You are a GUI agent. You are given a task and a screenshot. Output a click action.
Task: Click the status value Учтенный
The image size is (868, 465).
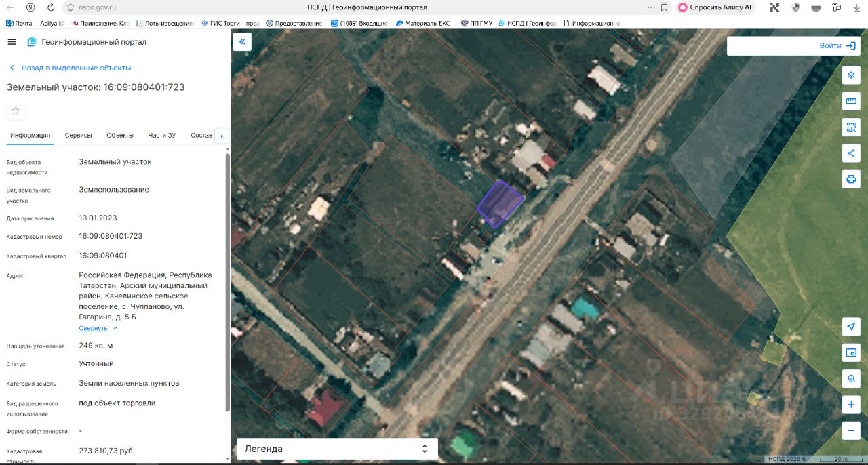click(96, 364)
